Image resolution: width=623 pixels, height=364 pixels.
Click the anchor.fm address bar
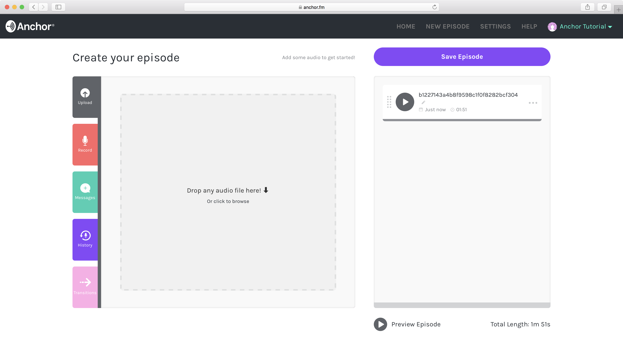pyautogui.click(x=311, y=7)
